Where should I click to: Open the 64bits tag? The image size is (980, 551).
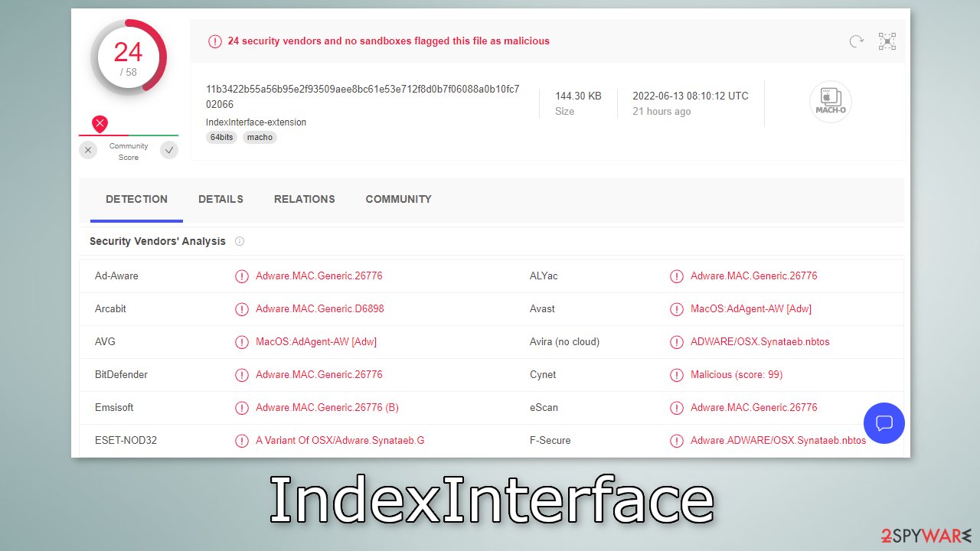tap(221, 137)
